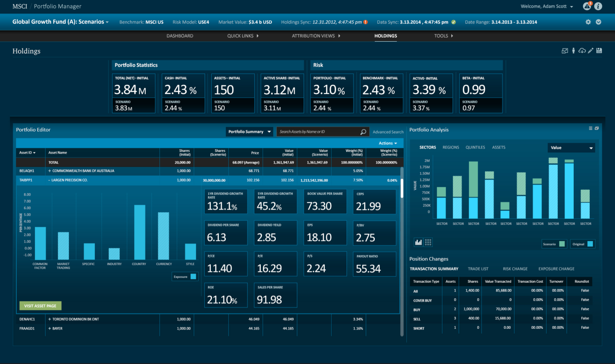
Task: Open the Attribution Views menu
Action: click(x=316, y=36)
